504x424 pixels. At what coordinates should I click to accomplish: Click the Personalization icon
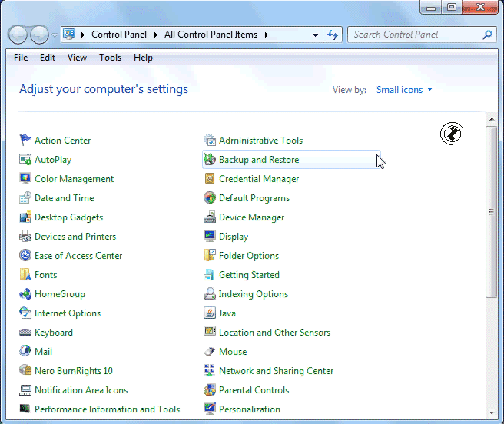click(210, 409)
